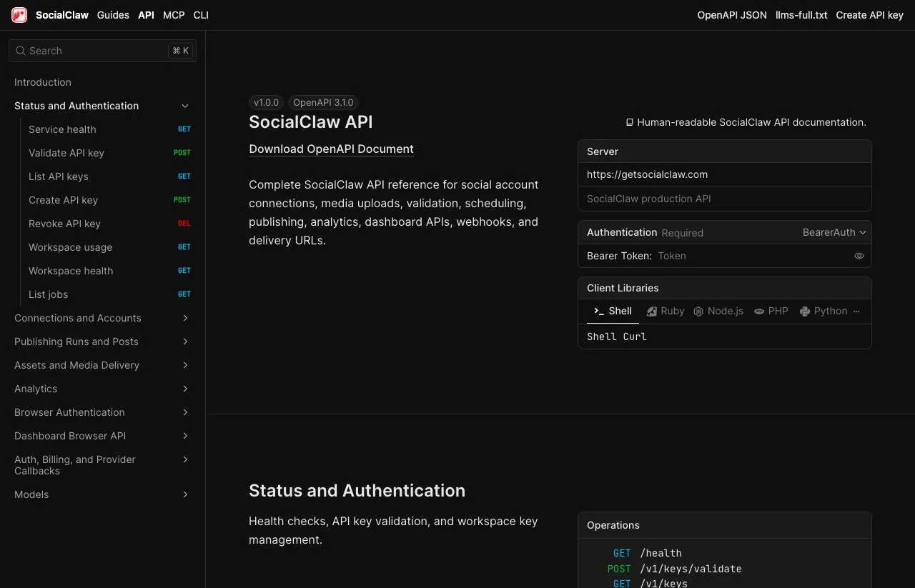This screenshot has height=588, width=915.
Task: Click the Shell Curl text
Action: click(617, 337)
